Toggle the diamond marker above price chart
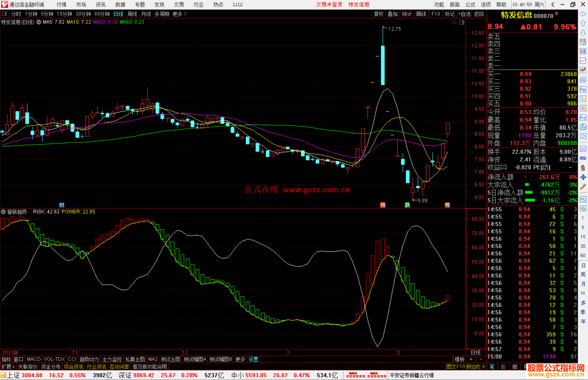The image size is (588, 380). click(x=454, y=22)
